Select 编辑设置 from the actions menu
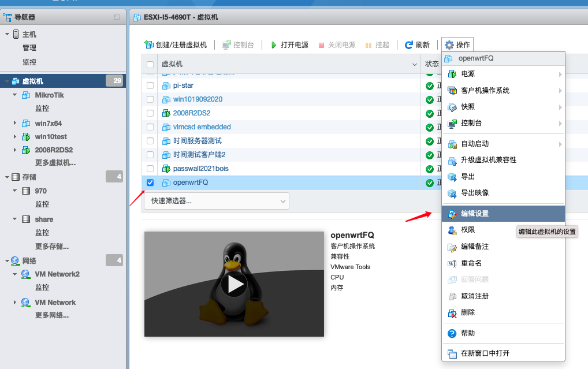Image resolution: width=588 pixels, height=369 pixels. 503,214
